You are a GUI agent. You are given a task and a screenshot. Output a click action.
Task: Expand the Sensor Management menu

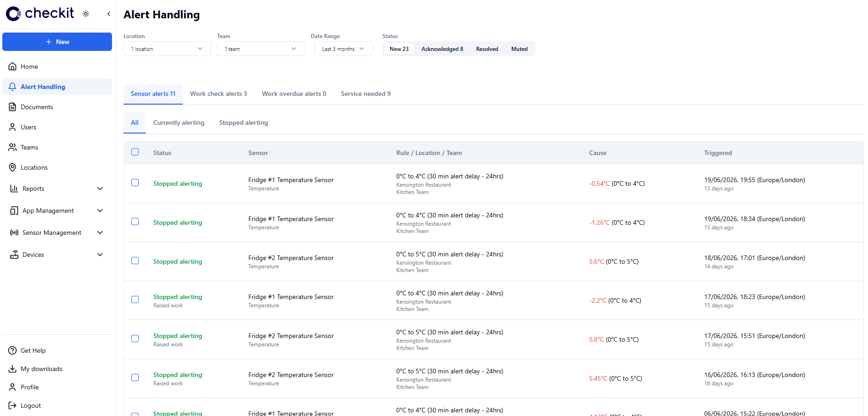pos(57,233)
